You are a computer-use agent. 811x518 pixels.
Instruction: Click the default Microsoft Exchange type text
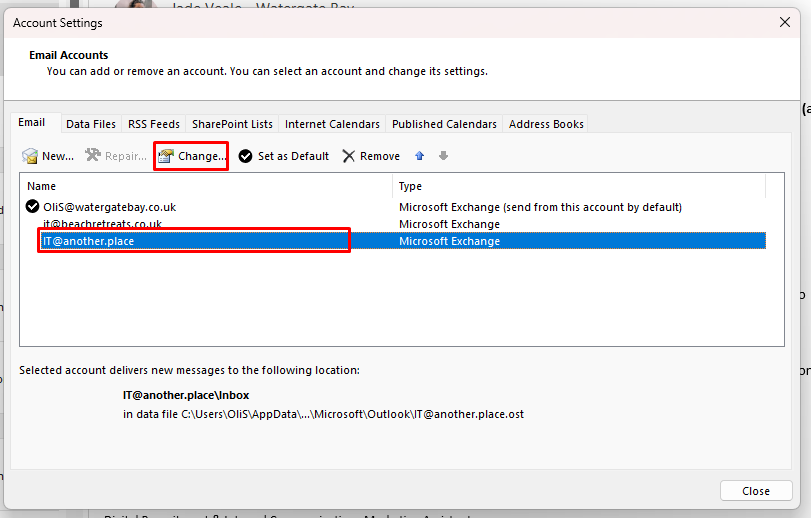pyautogui.click(x=540, y=207)
